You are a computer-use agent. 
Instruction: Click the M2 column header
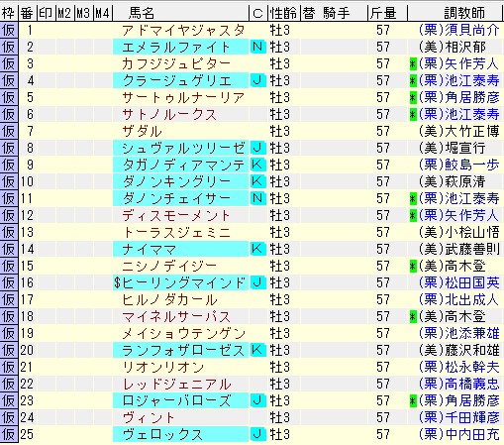(x=64, y=13)
